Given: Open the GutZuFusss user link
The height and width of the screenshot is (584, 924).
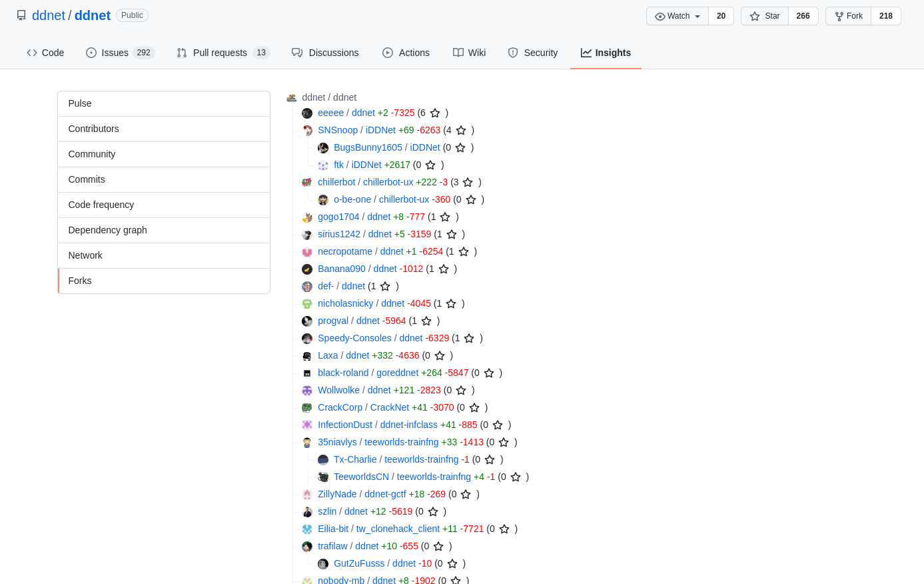Looking at the screenshot, I should 359,563.
